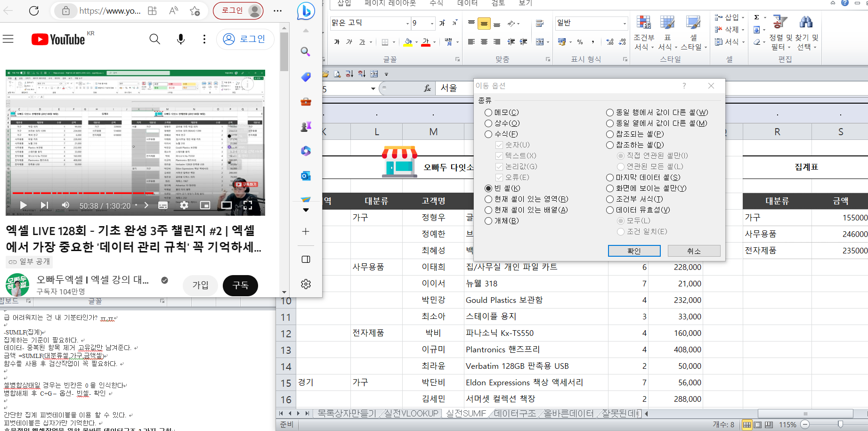868x431 pixels.
Task: Switch to 실전VLOOKUP sheet tab
Action: [x=411, y=413]
